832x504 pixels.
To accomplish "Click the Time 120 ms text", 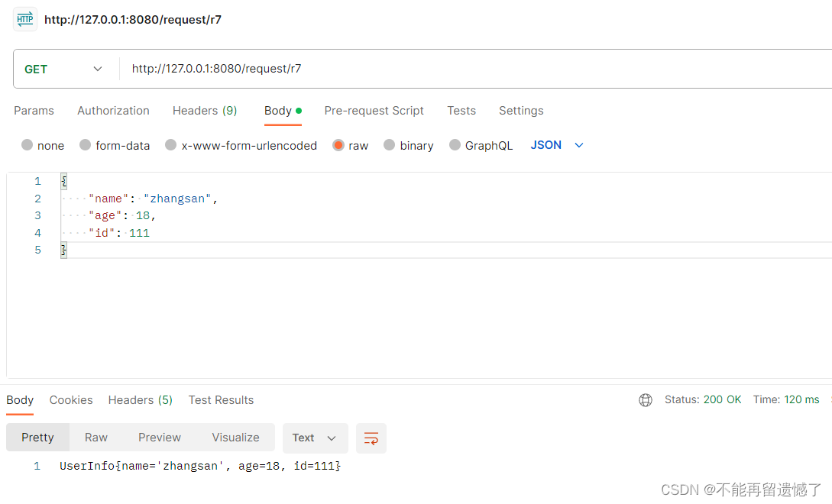I will 786,400.
